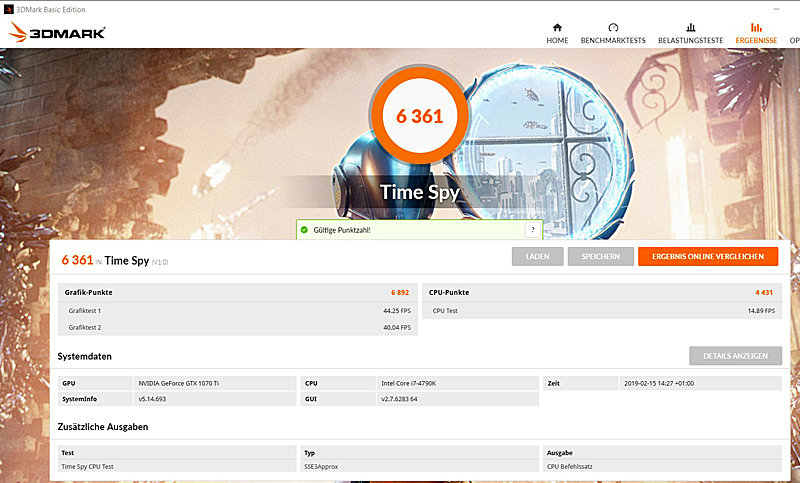Click the Systemdaten heading

click(x=85, y=357)
